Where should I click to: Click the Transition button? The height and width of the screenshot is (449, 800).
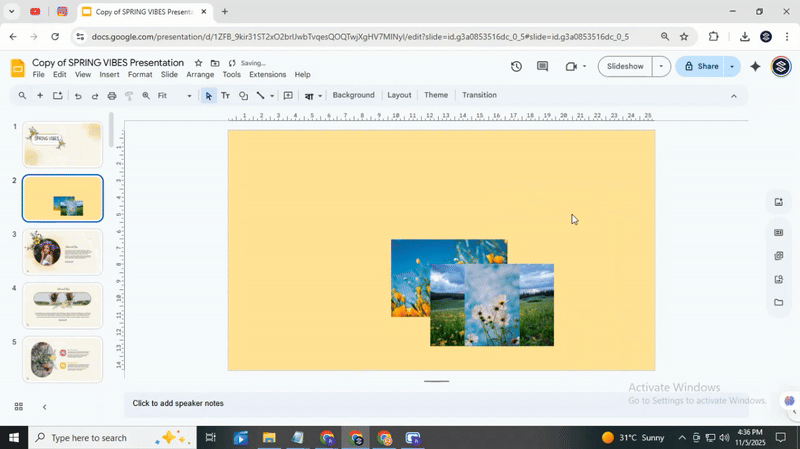point(479,96)
